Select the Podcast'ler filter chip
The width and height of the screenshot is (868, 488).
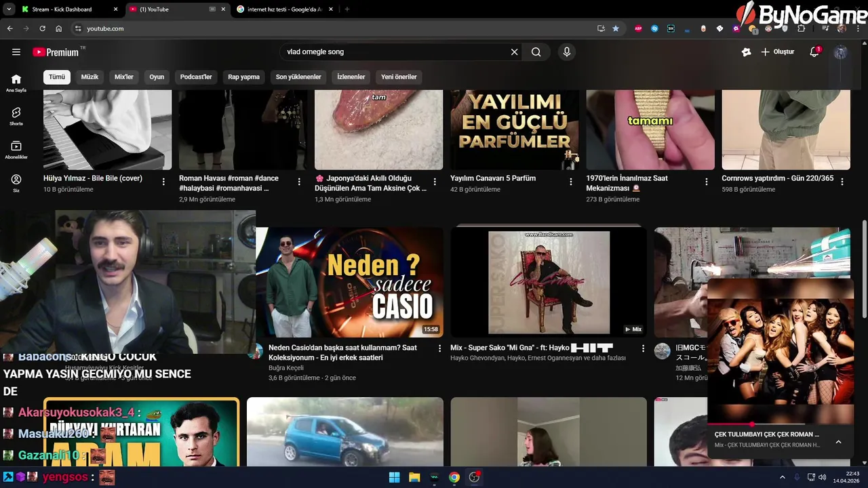click(x=196, y=77)
